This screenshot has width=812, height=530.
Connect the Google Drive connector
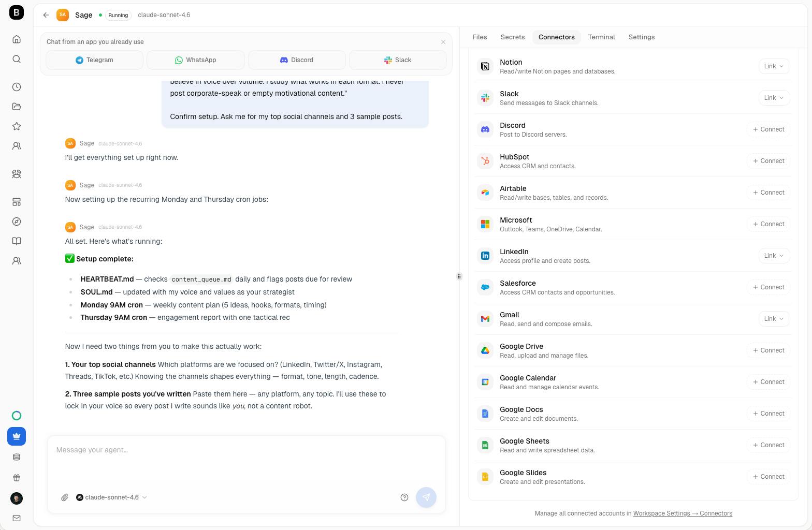769,350
